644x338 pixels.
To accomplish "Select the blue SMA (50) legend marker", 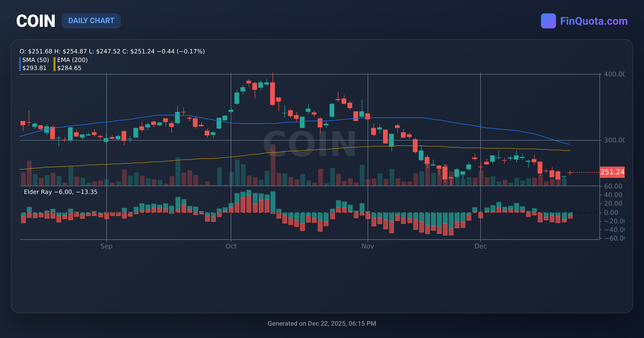I will click(20, 64).
